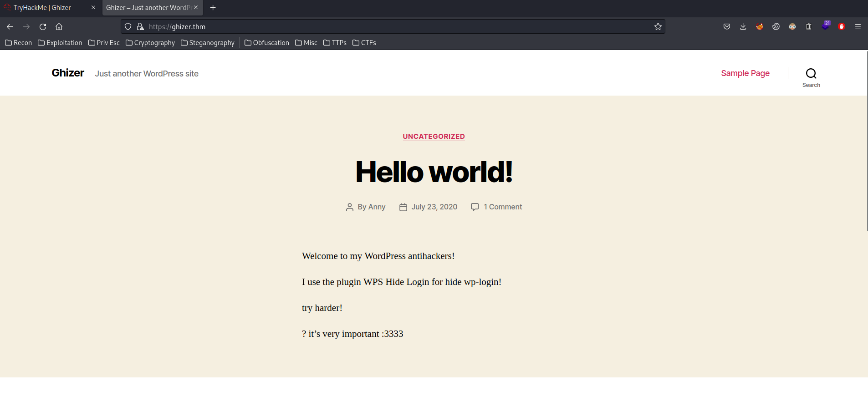The height and width of the screenshot is (412, 868).
Task: Expand the Cryptography bookmarks folder
Action: (150, 43)
